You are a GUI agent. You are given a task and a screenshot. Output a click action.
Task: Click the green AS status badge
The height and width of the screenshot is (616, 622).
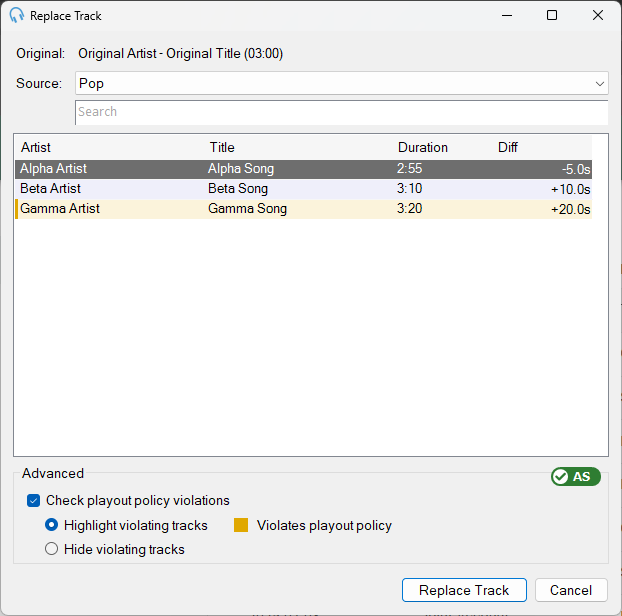(x=576, y=476)
